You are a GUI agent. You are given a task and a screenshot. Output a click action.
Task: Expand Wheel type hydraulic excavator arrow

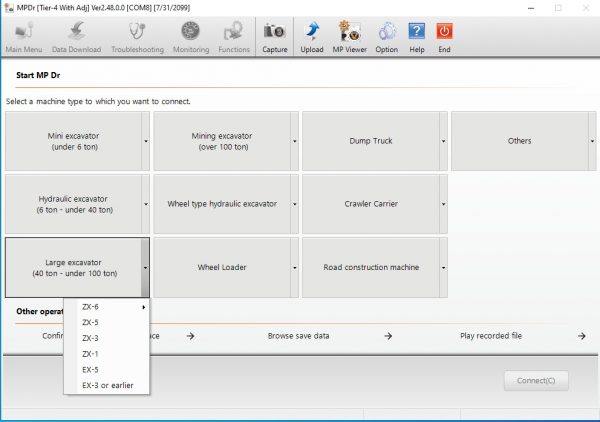point(295,204)
